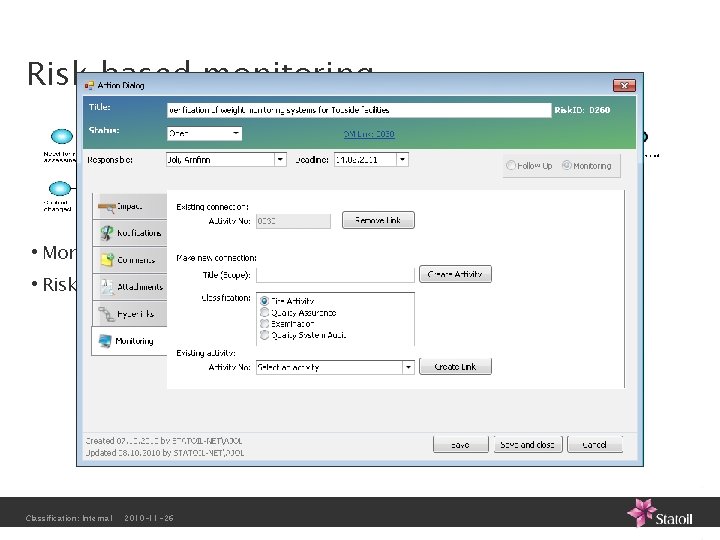
Task: Click the Existing activity heading
Action: 206,353
